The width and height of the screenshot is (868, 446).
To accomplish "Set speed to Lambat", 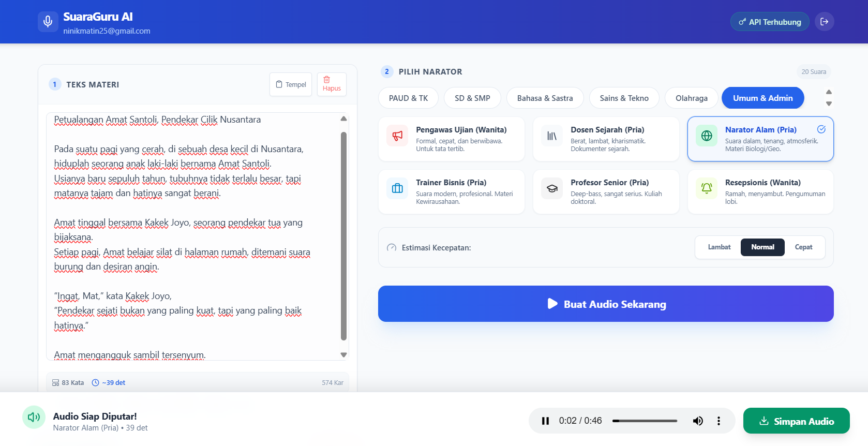I will point(719,247).
